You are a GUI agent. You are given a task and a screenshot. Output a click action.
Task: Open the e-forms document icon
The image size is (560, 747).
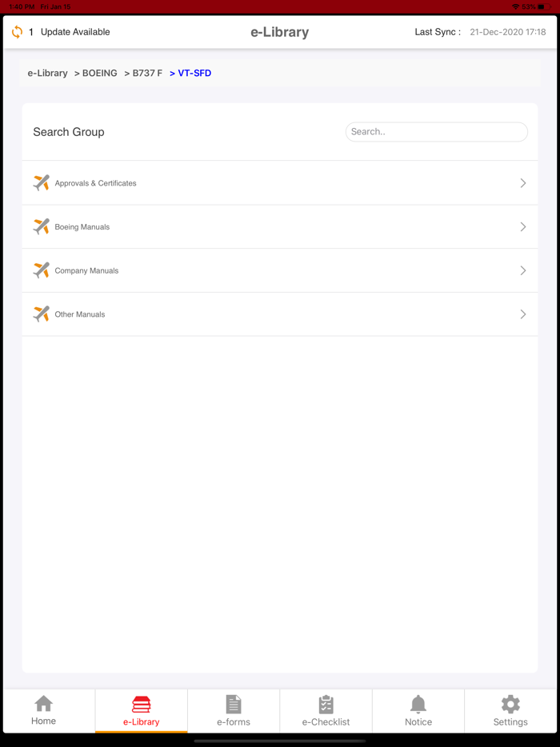pos(233,703)
